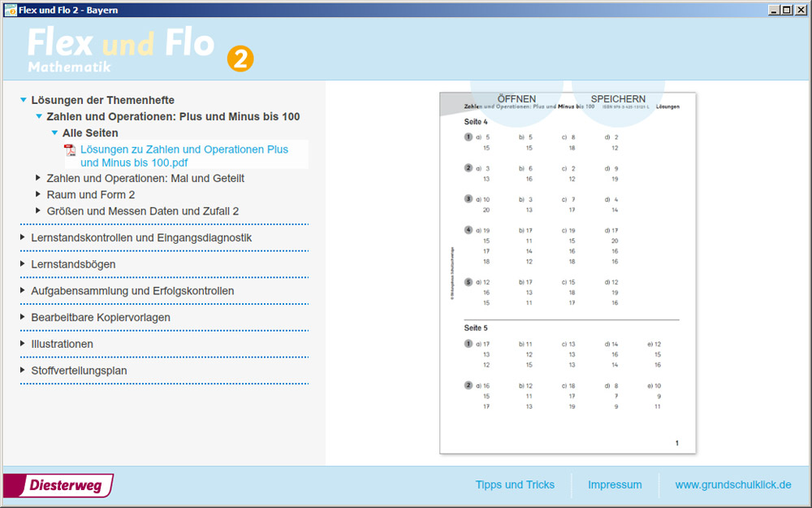Expand arrow for Stoffverteilungsplan
Viewport: 812px width, 508px height.
(x=22, y=370)
